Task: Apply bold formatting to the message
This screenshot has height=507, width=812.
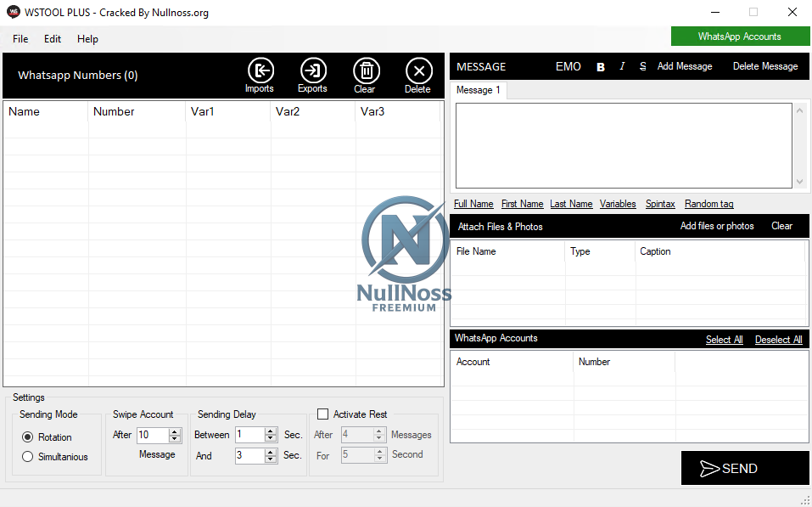Action: pyautogui.click(x=600, y=66)
